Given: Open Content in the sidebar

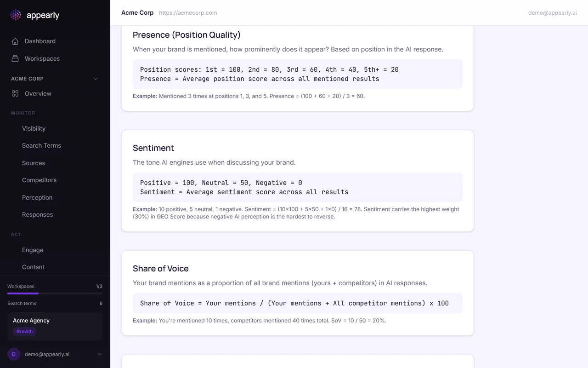Looking at the screenshot, I should (x=33, y=267).
